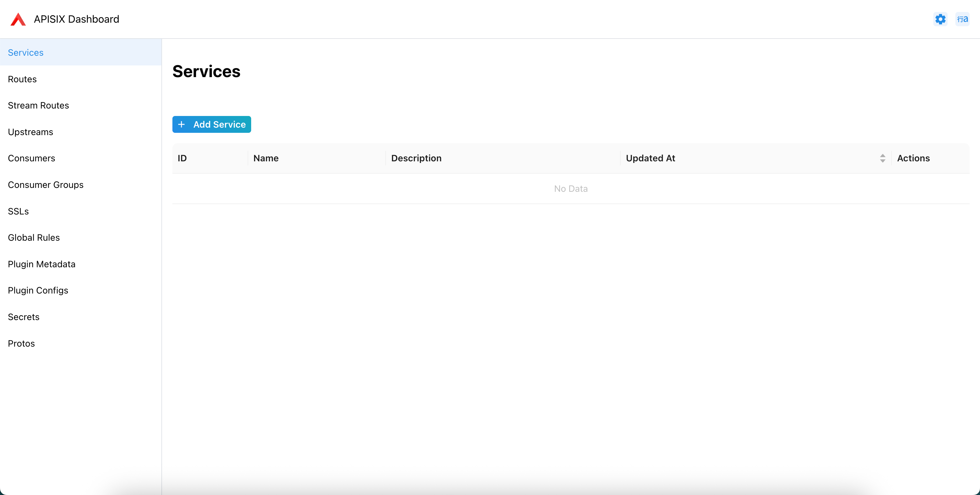The height and width of the screenshot is (495, 980).
Task: Select the Services sidebar entry
Action: [25, 52]
